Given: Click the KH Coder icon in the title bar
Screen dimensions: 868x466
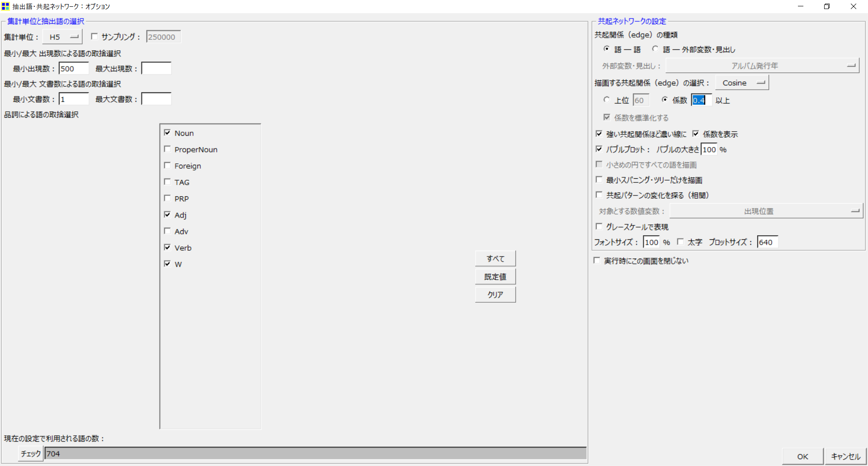Looking at the screenshot, I should click(6, 6).
